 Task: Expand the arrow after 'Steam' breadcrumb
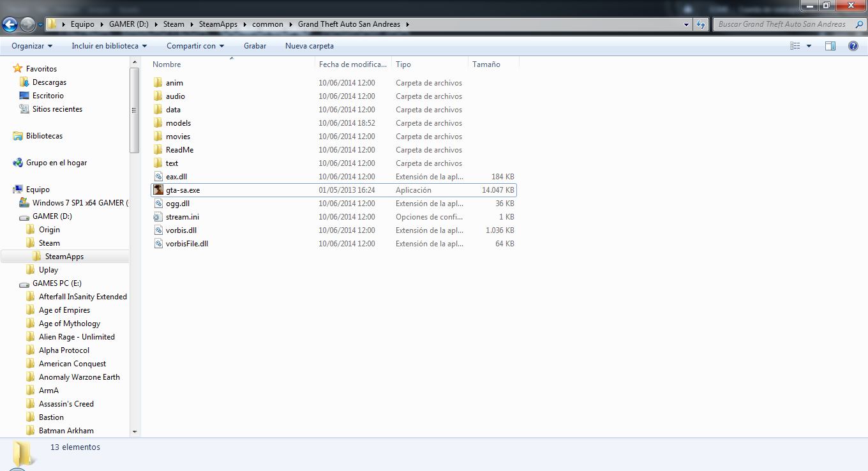[x=191, y=24]
